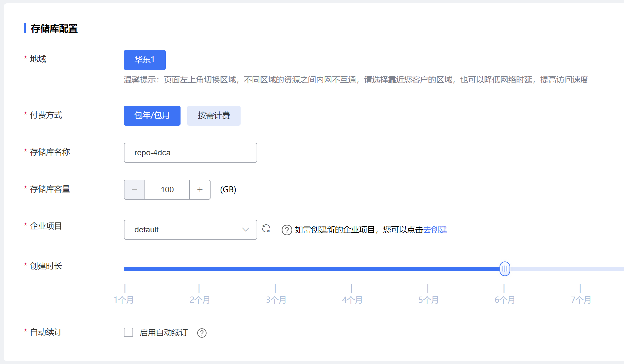Set duration to 4个月 on slider
The height and width of the screenshot is (364, 624).
352,300
